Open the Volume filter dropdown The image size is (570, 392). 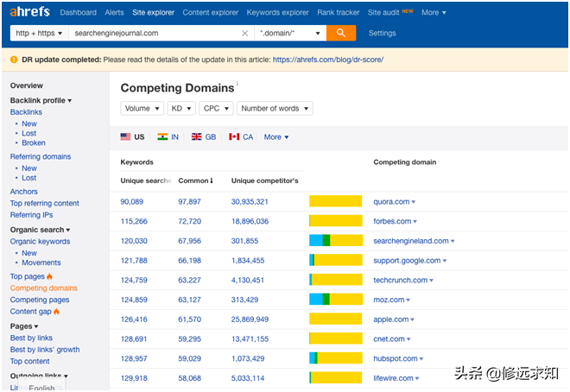coord(142,108)
